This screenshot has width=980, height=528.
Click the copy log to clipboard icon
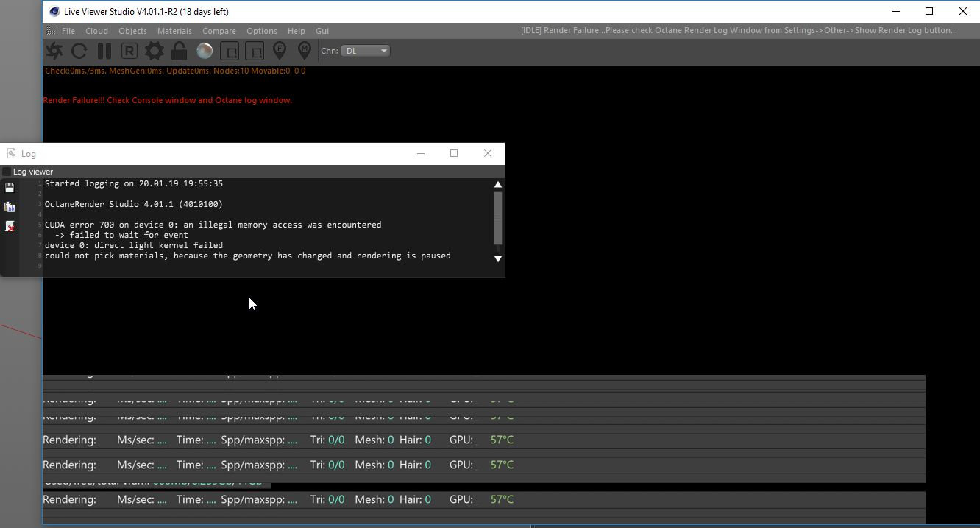pyautogui.click(x=10, y=207)
